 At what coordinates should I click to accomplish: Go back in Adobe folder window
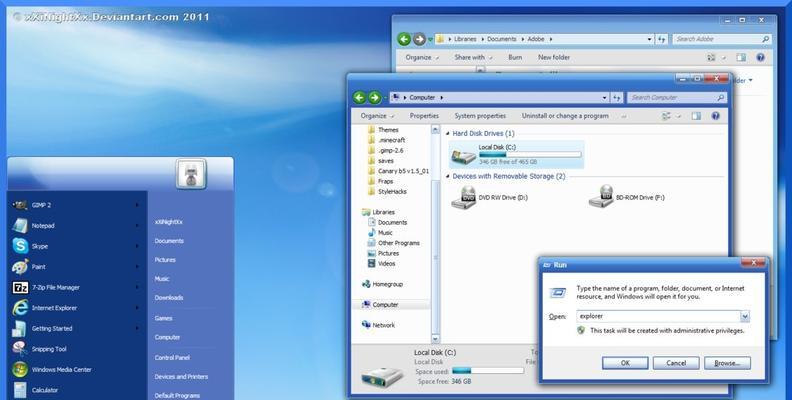[404, 39]
